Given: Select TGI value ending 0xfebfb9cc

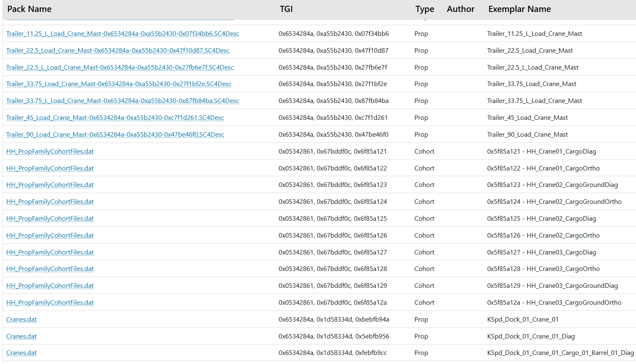Looking at the screenshot, I should pos(333,353).
